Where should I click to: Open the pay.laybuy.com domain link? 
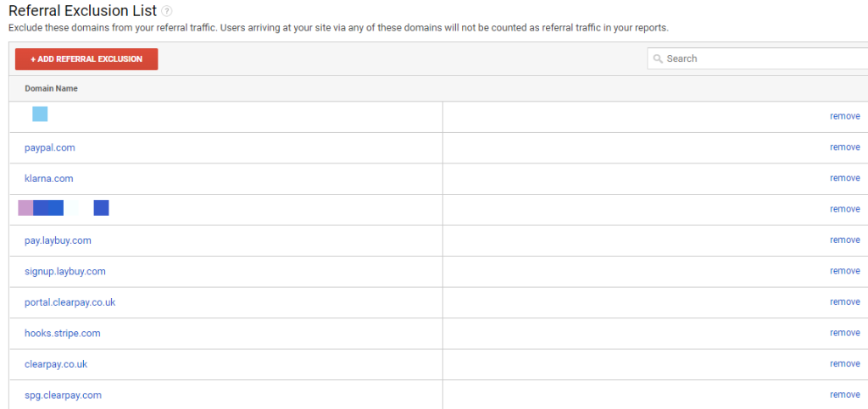pyautogui.click(x=58, y=240)
